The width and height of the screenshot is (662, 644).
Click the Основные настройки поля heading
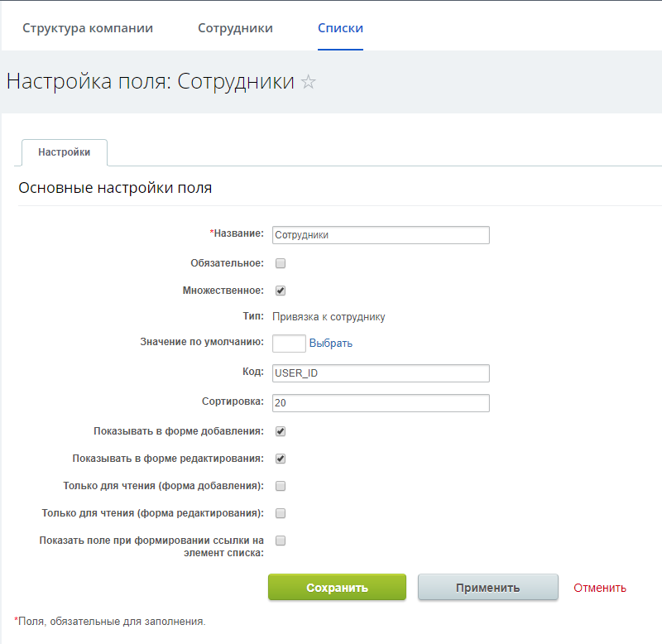click(x=115, y=188)
